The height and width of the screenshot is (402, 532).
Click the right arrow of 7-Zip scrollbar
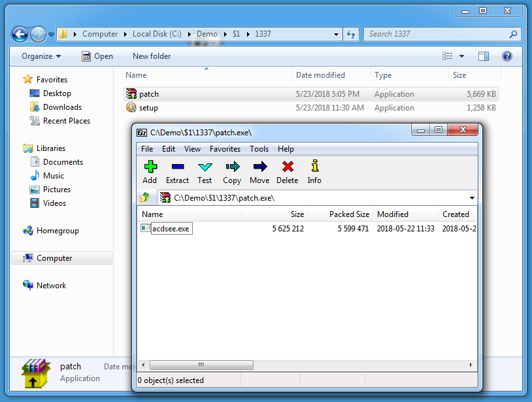point(471,365)
